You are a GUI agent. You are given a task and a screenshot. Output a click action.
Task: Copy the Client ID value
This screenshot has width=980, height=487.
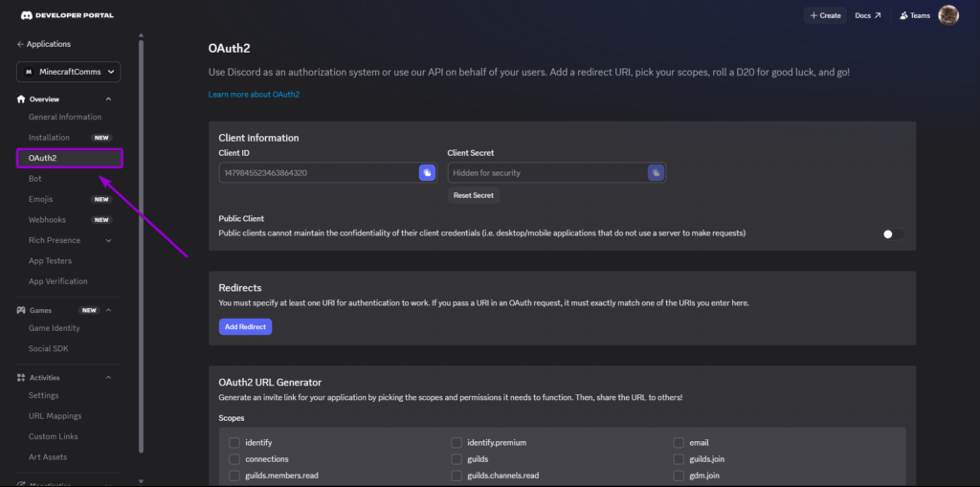(x=427, y=172)
